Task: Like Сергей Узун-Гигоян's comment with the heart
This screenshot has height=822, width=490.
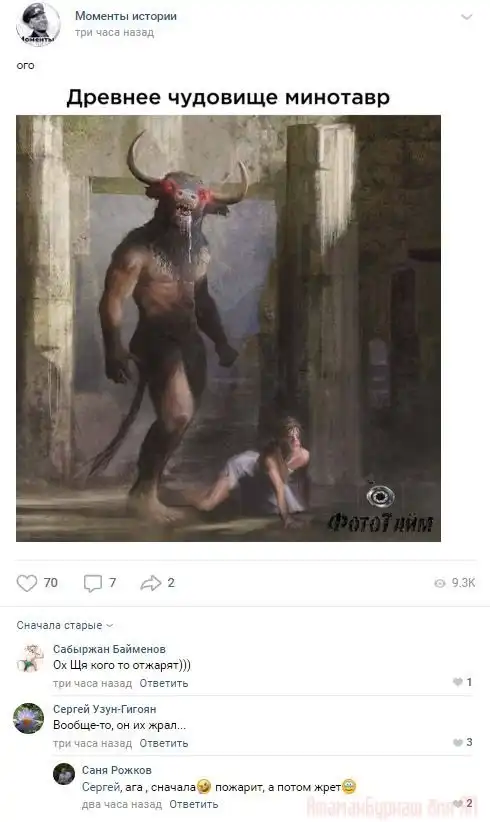Action: point(458,742)
